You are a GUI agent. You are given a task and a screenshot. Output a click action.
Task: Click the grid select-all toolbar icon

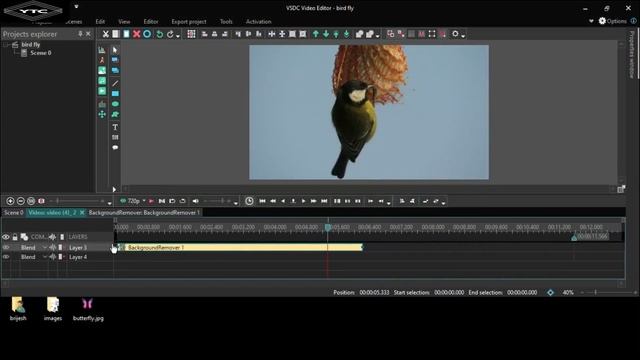point(191,34)
